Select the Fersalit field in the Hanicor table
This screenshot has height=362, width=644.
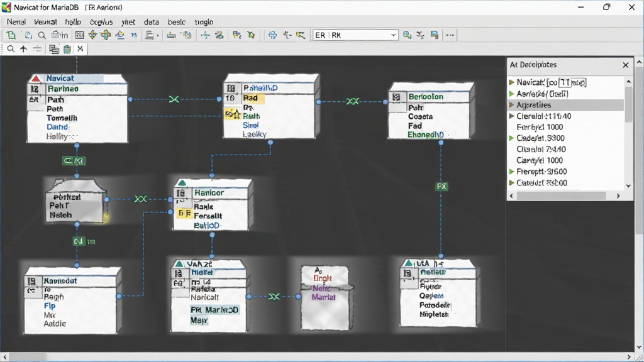208,216
